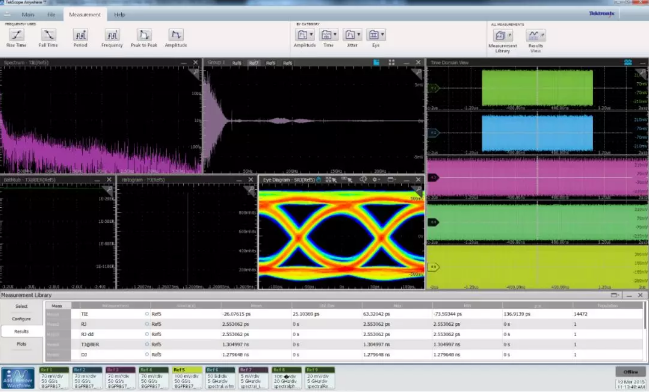The image size is (649, 392).
Task: Open the Main ribbon tab
Action: pos(28,14)
